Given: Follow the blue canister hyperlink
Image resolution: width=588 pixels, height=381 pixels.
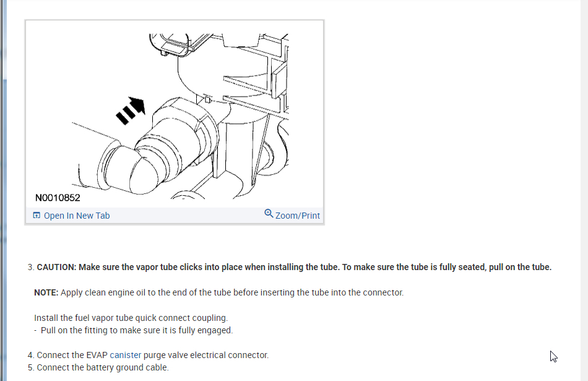Looking at the screenshot, I should click(x=125, y=355).
